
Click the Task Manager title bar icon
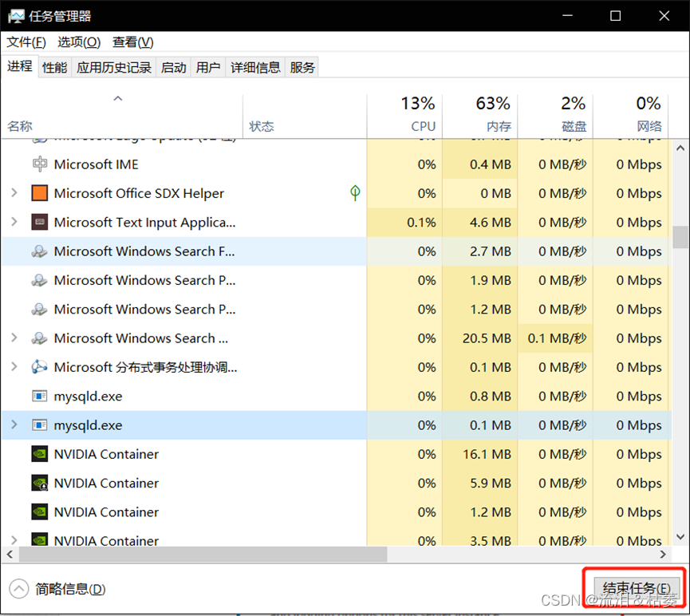(x=16, y=16)
